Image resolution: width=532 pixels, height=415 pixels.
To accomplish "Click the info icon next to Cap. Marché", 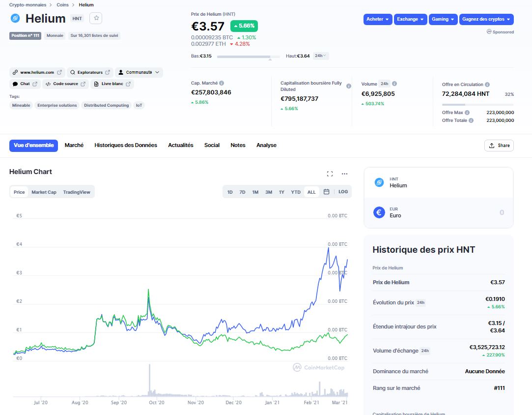I will (222, 84).
